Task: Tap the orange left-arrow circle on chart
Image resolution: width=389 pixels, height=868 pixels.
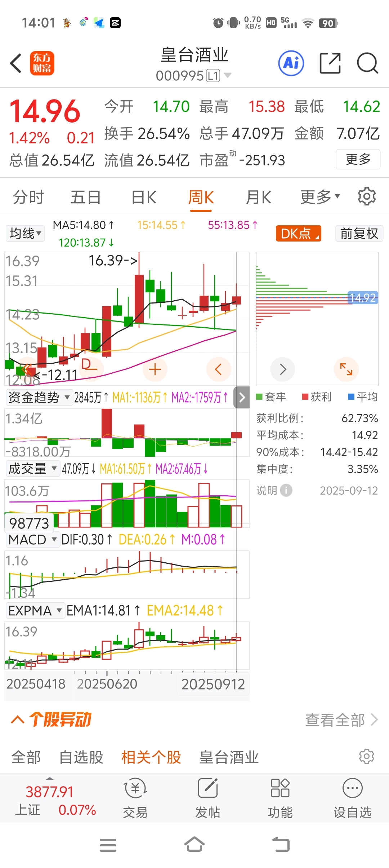Action: coord(219,369)
